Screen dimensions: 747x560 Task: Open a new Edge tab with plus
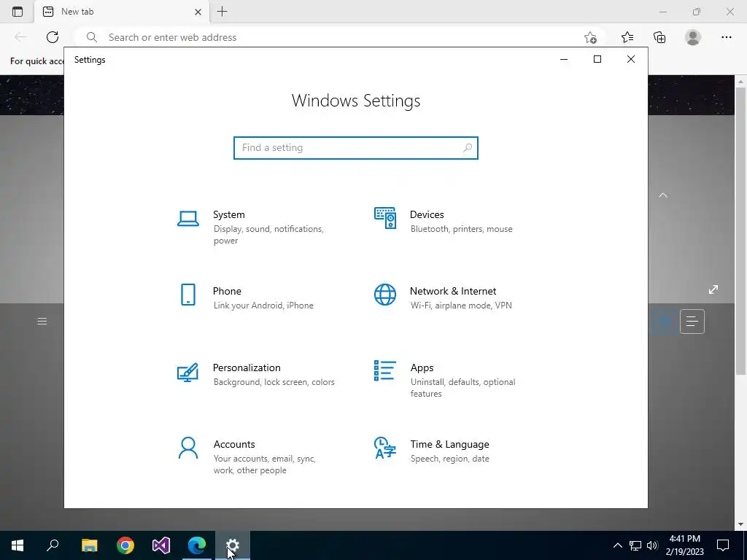(x=222, y=12)
